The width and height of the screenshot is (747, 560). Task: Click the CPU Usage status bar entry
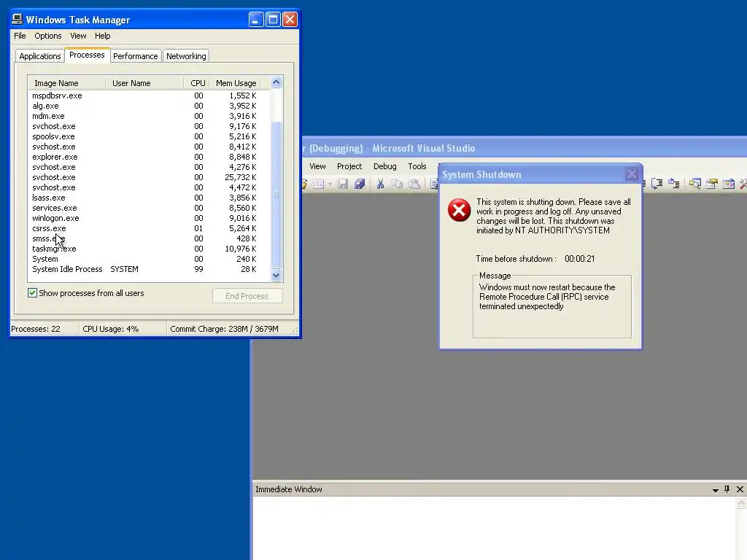tap(123, 329)
